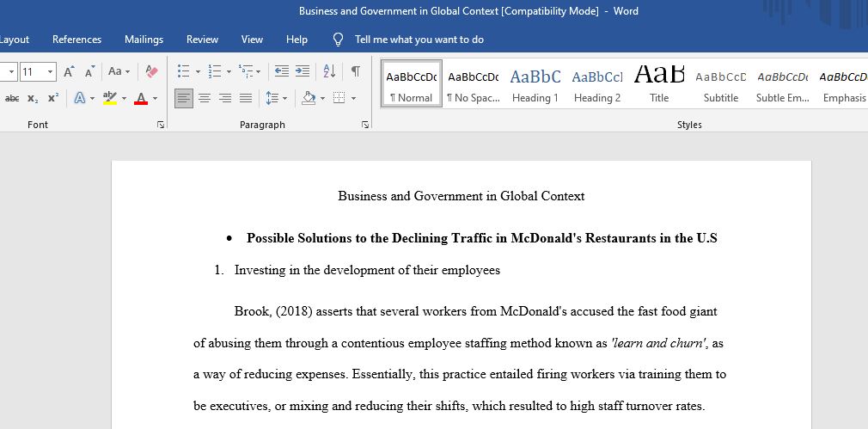Apply the Heading 1 style

point(535,83)
